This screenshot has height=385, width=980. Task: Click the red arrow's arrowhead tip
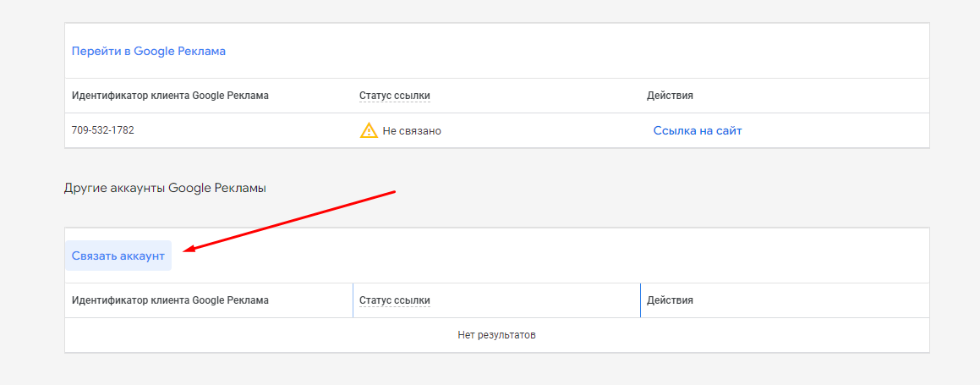coord(187,250)
